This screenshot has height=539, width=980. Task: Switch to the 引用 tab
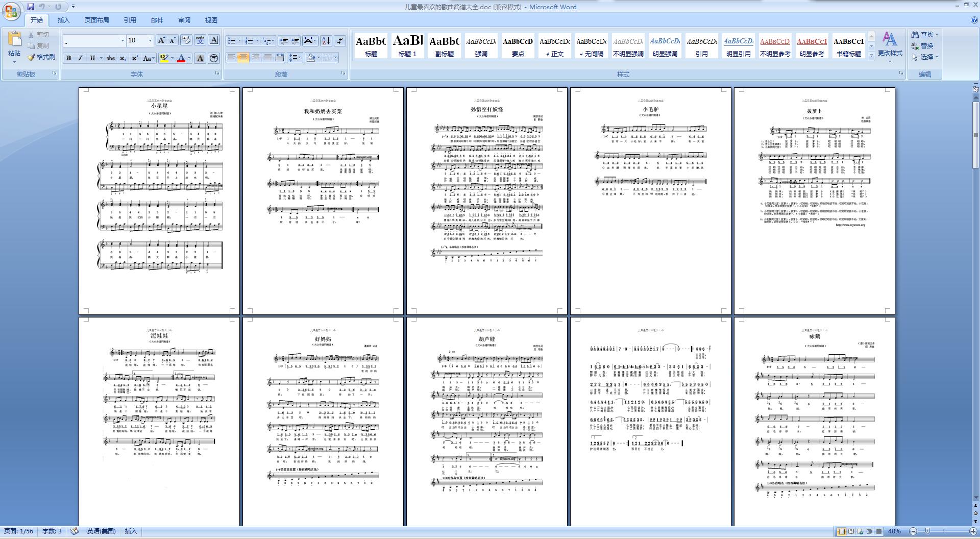click(130, 20)
